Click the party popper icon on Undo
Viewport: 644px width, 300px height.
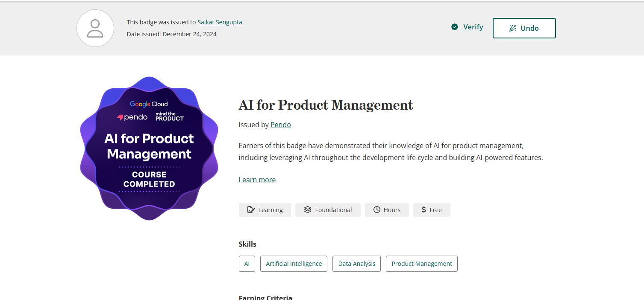click(x=513, y=28)
